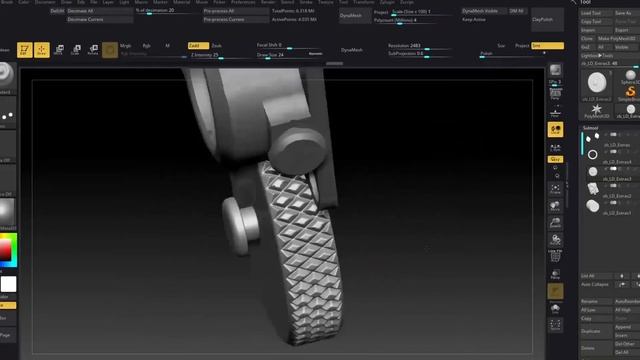Toggle visibility switch for zb_LD_Extras2
Viewport: 640px width, 360px height.
click(x=613, y=185)
